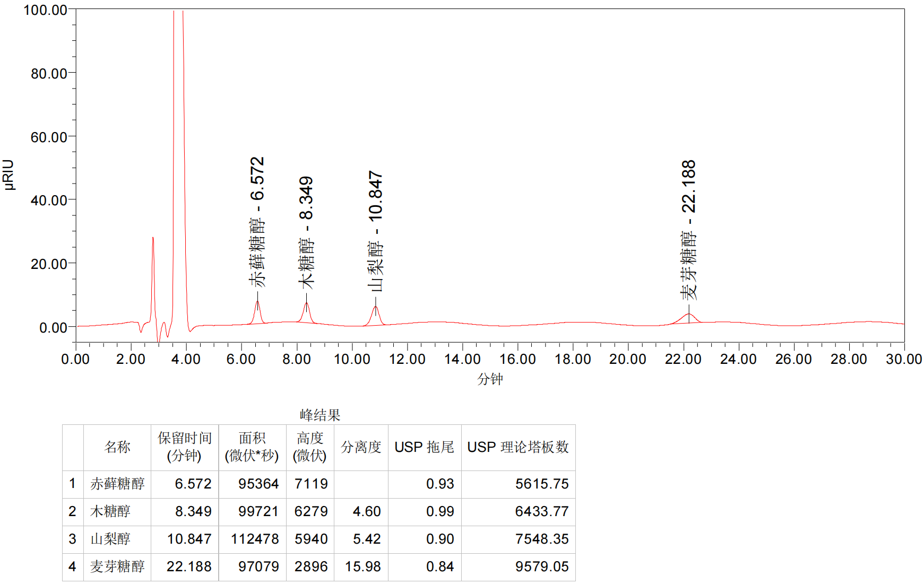Select the 赤藓糖醇 name cell in row 1
924x584 pixels.
click(x=117, y=484)
